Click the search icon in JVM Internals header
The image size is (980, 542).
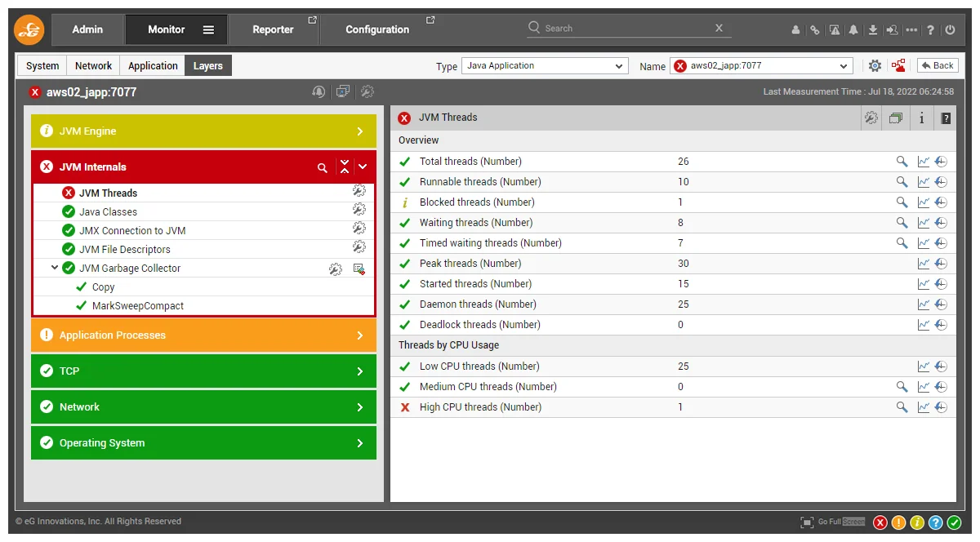tap(323, 167)
